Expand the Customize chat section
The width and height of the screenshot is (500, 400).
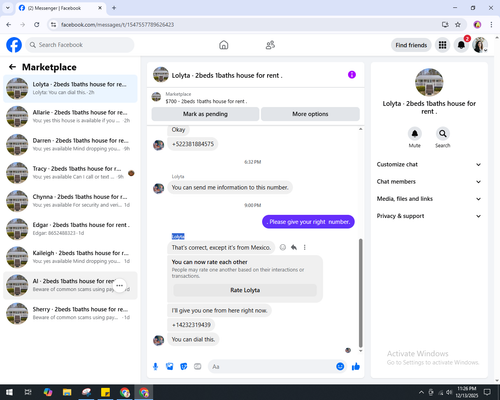(x=429, y=164)
